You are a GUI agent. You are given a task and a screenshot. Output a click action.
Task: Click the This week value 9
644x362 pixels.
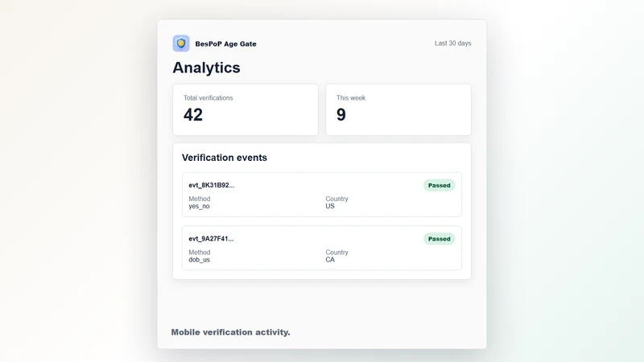click(x=341, y=115)
